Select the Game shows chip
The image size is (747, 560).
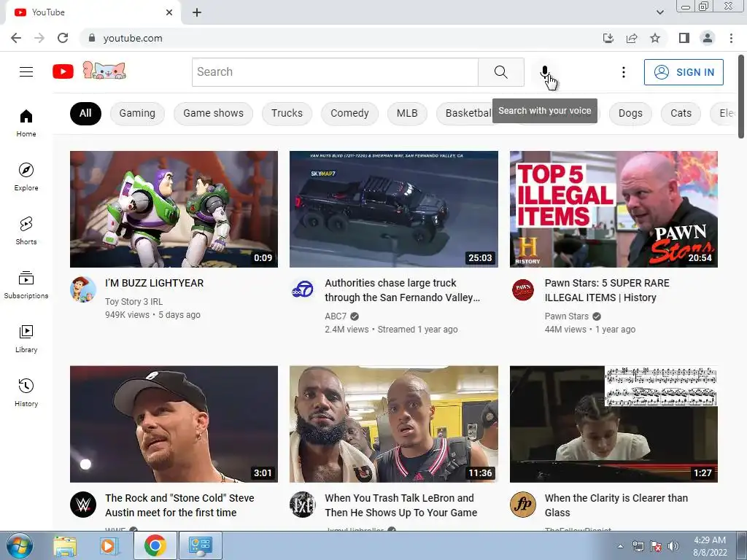(x=214, y=113)
